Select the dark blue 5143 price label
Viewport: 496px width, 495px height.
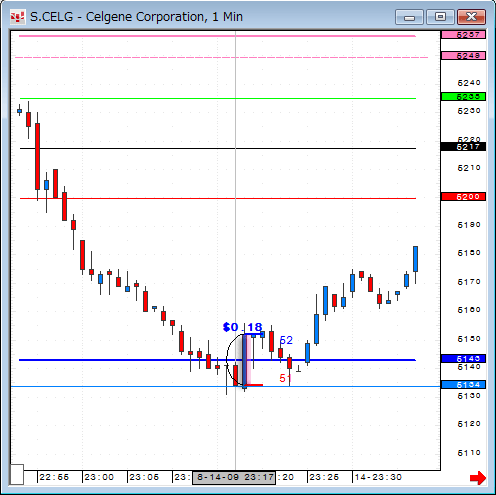463,359
